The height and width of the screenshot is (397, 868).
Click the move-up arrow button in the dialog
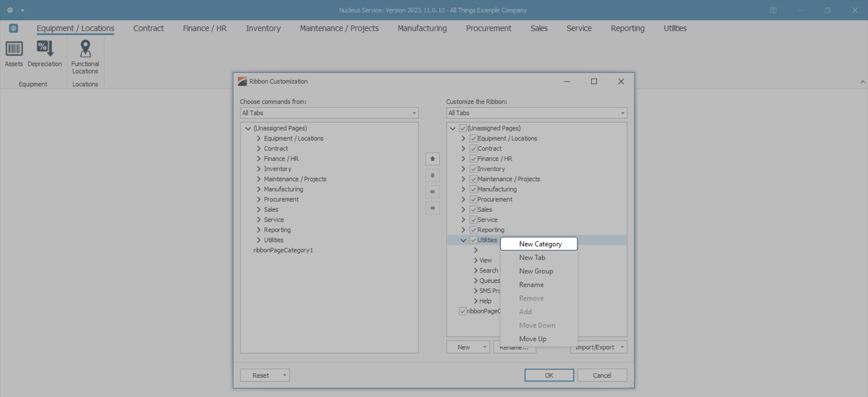[433, 159]
